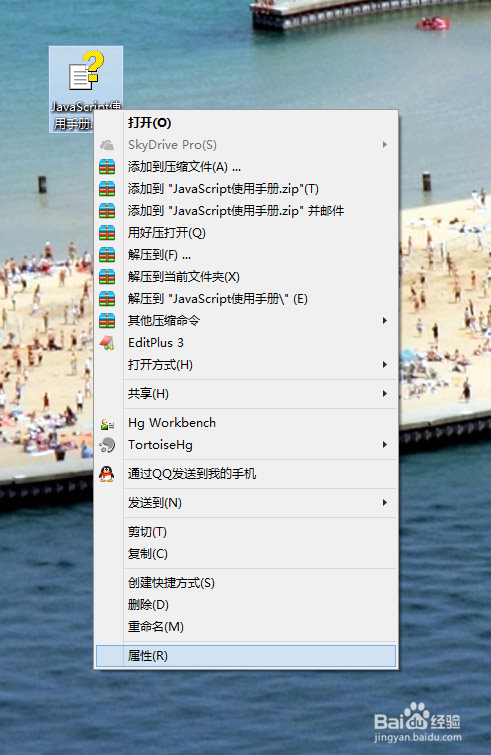Click archive icon beside 解压到(F)
The height and width of the screenshot is (755, 491).
pos(107,255)
